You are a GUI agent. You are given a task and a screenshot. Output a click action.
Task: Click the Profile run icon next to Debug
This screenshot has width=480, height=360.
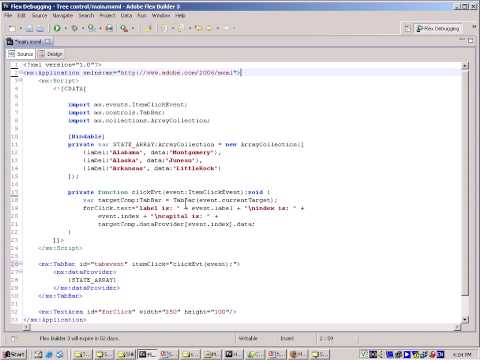(x=91, y=28)
